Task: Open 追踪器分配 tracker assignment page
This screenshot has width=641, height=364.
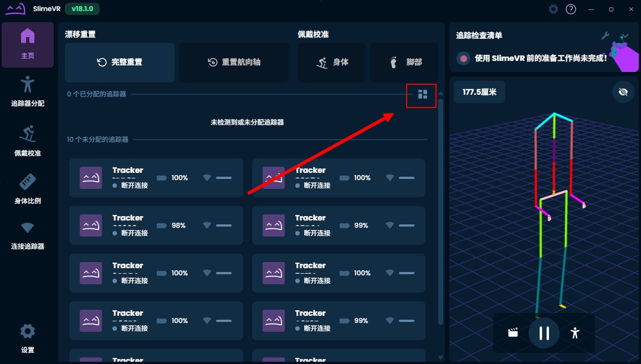Action: pyautogui.click(x=28, y=92)
